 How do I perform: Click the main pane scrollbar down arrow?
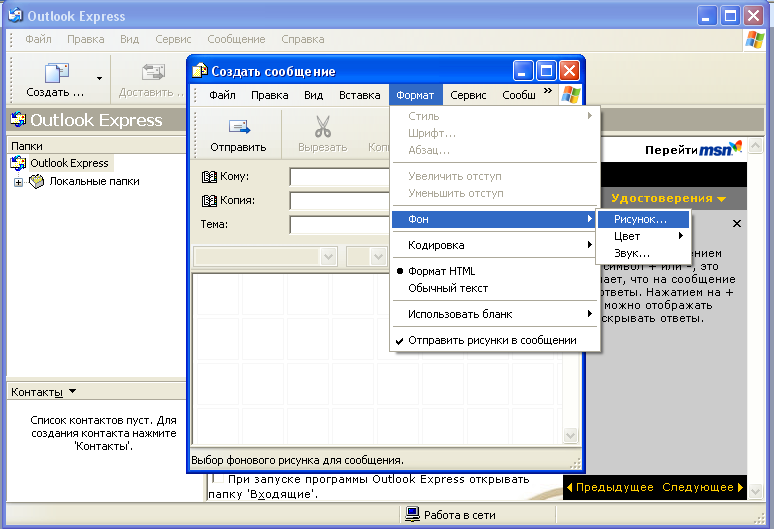pos(755,491)
